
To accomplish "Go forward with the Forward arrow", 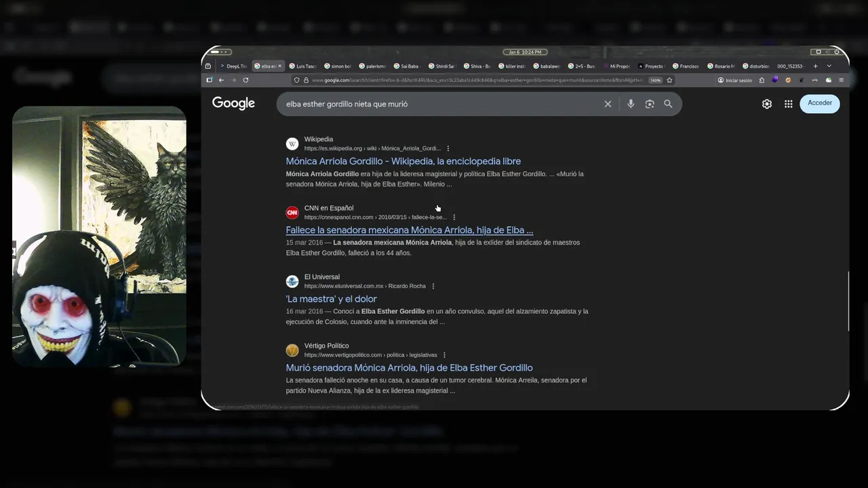I will pos(233,80).
